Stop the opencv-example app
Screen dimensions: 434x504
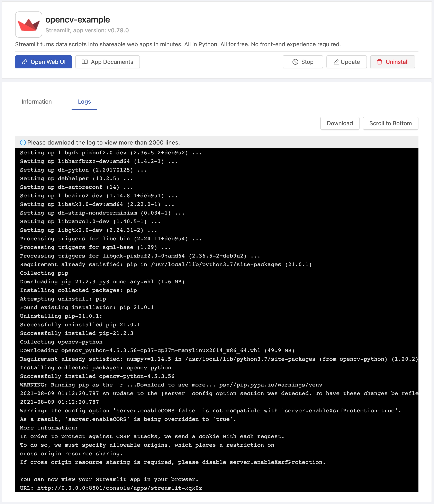tap(303, 62)
